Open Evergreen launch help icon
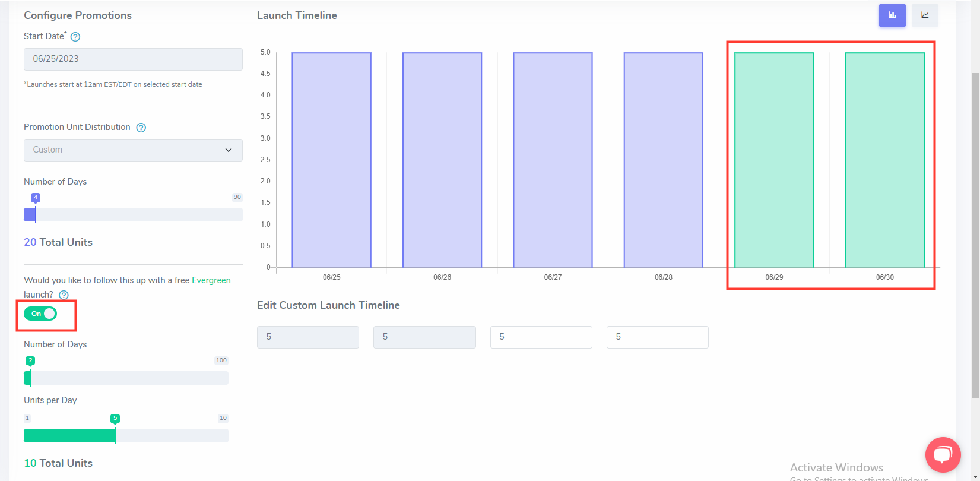 tap(64, 295)
